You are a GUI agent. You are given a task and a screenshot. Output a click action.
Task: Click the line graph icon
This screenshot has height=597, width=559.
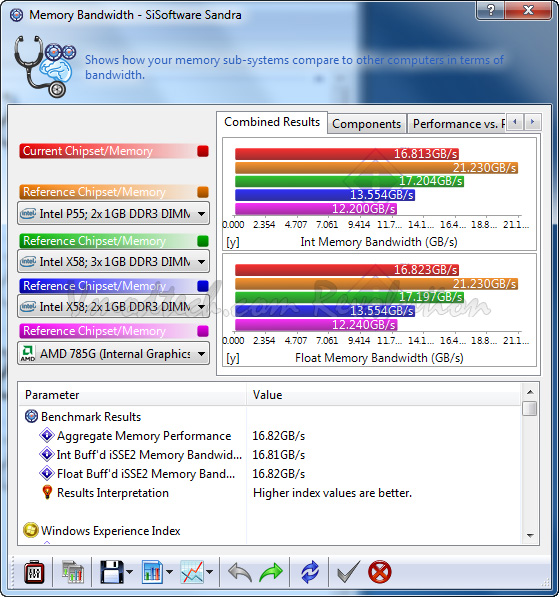[192, 571]
